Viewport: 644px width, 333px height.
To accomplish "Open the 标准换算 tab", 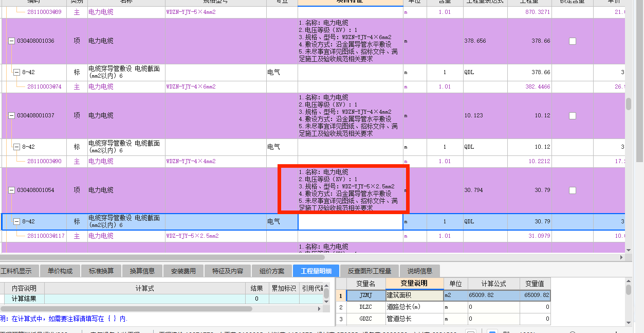I will [x=101, y=271].
